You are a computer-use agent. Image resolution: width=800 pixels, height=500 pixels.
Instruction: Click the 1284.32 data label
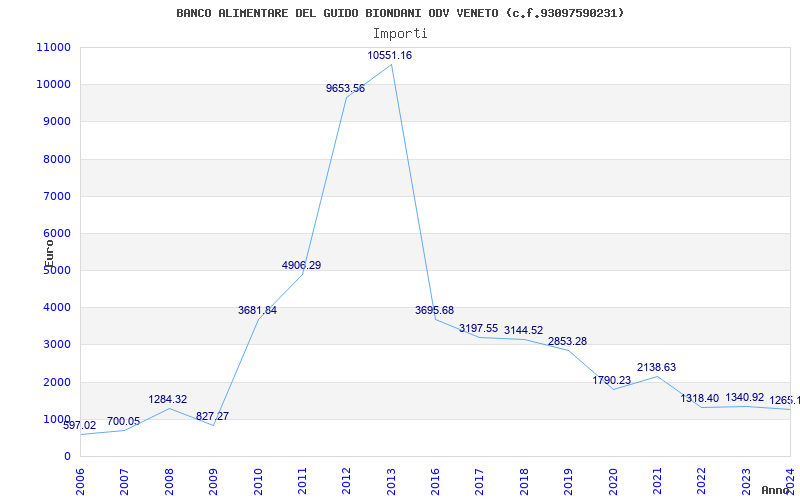click(x=167, y=399)
